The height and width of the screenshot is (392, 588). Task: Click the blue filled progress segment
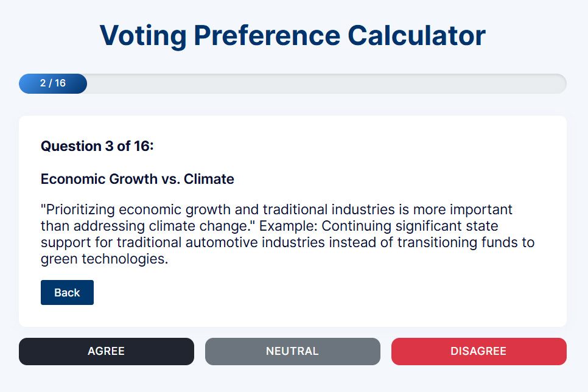53,83
